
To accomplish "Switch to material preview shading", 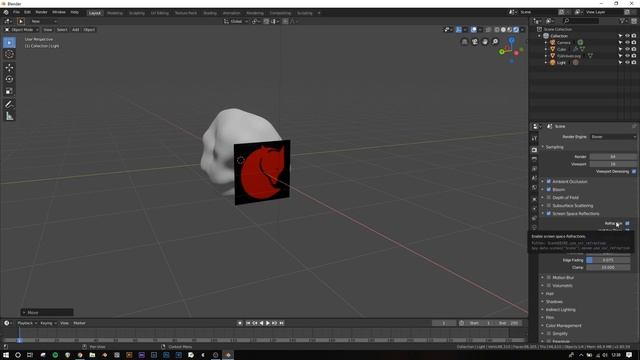I will click(x=510, y=29).
